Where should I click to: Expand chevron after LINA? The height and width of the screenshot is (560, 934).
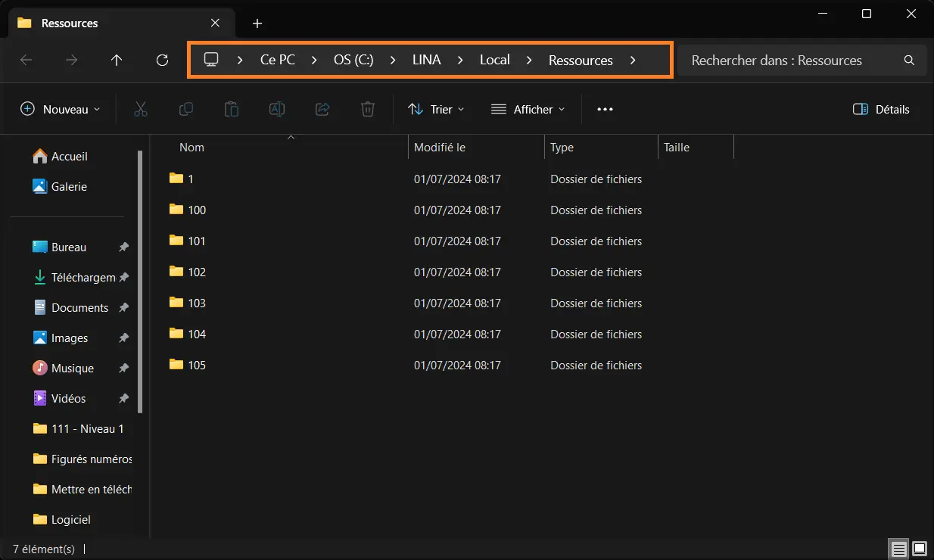point(460,60)
